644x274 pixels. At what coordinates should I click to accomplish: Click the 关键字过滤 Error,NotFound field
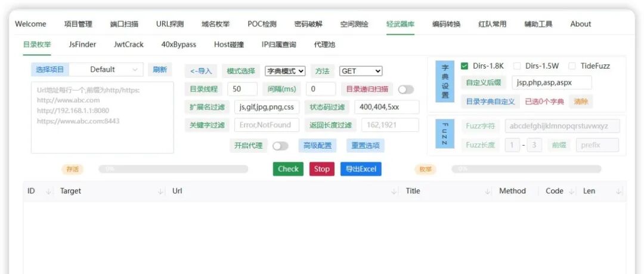coord(267,125)
